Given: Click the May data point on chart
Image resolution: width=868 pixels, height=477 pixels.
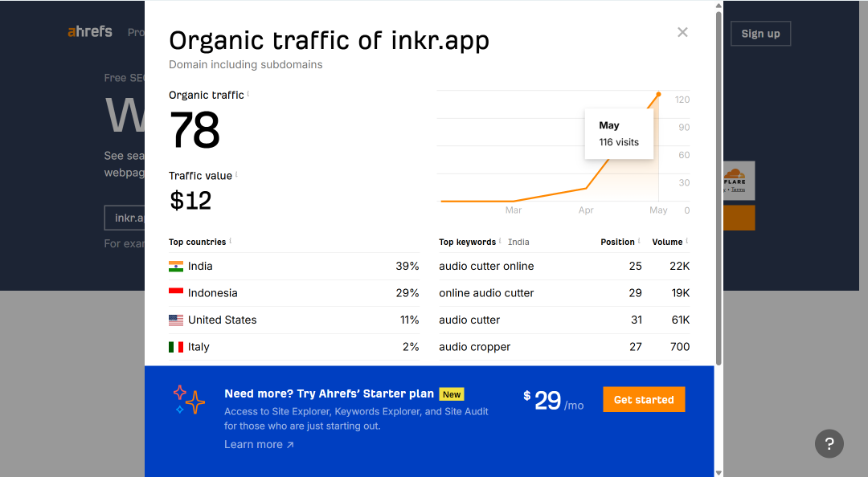Looking at the screenshot, I should (658, 95).
